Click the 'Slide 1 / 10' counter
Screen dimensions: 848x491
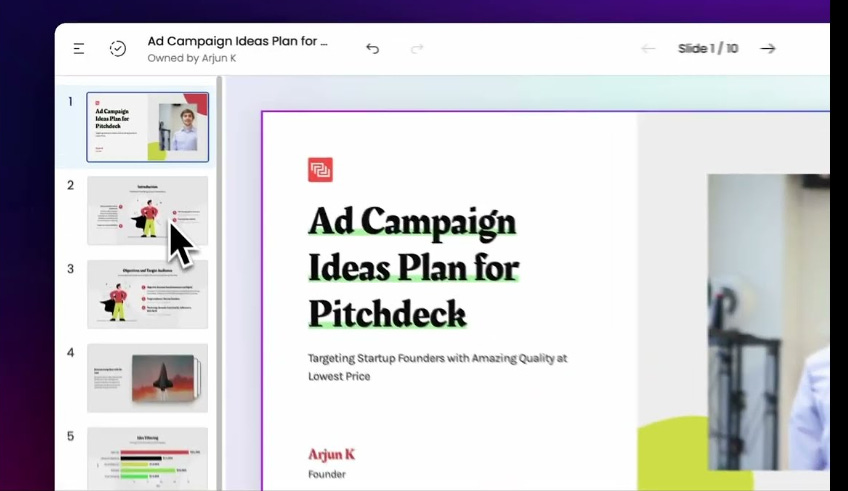[708, 49]
